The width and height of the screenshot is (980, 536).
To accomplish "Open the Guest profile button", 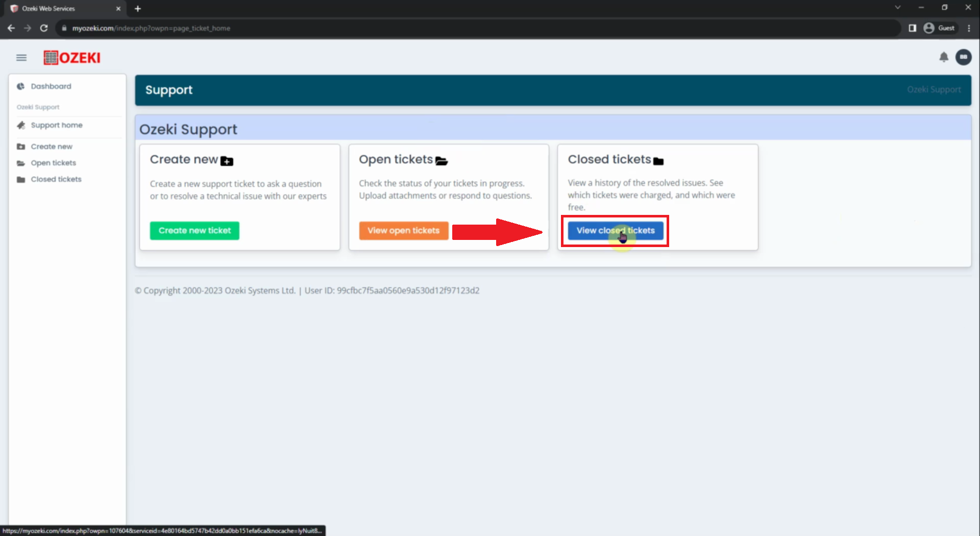I will coord(939,28).
